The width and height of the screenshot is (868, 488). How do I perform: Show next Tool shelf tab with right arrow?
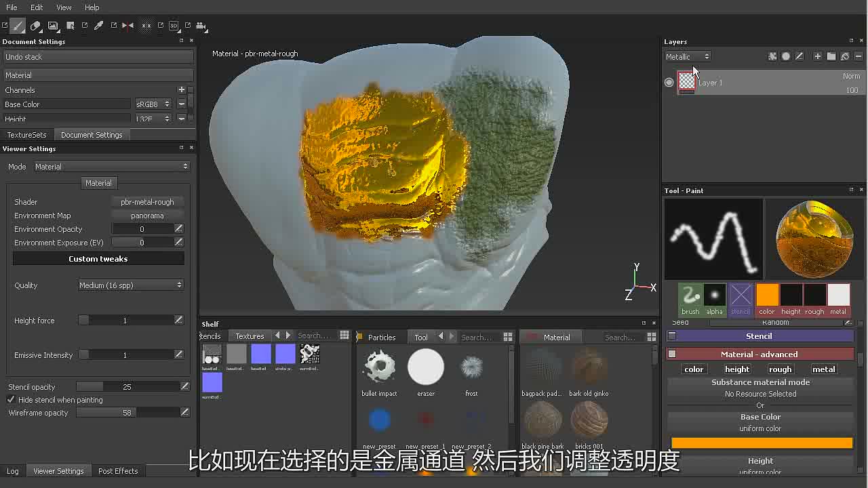tap(452, 337)
